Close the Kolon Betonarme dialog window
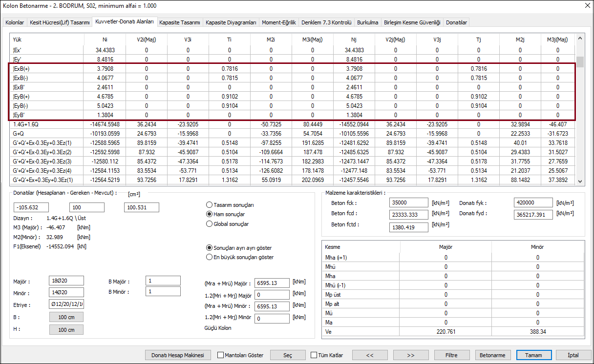This screenshot has height=364, width=594. coord(587,6)
